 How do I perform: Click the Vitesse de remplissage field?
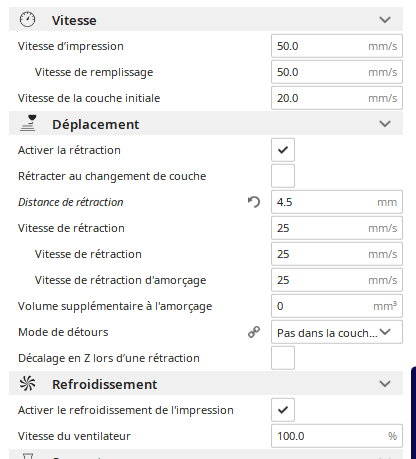point(337,72)
